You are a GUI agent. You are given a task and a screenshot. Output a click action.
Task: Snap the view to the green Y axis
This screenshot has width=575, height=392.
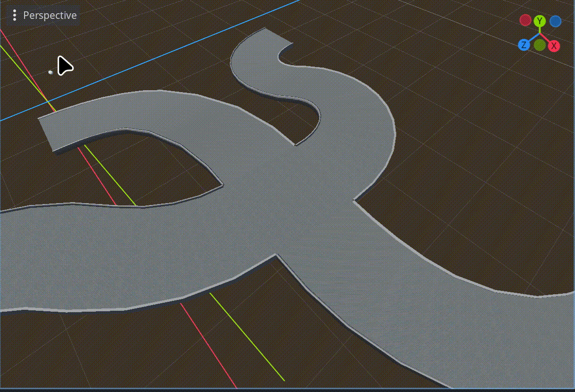click(540, 21)
